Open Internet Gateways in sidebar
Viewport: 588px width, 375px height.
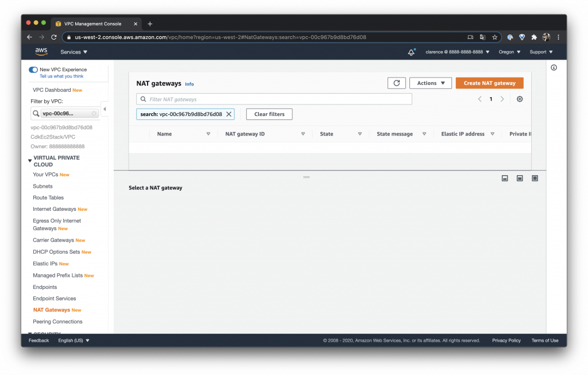(x=55, y=209)
